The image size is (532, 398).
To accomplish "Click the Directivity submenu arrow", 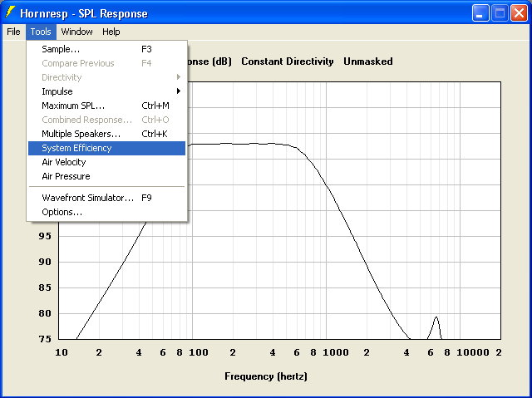I will 179,77.
